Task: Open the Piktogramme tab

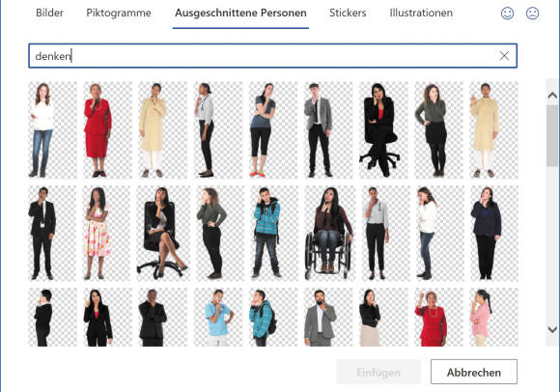Action: pos(119,13)
